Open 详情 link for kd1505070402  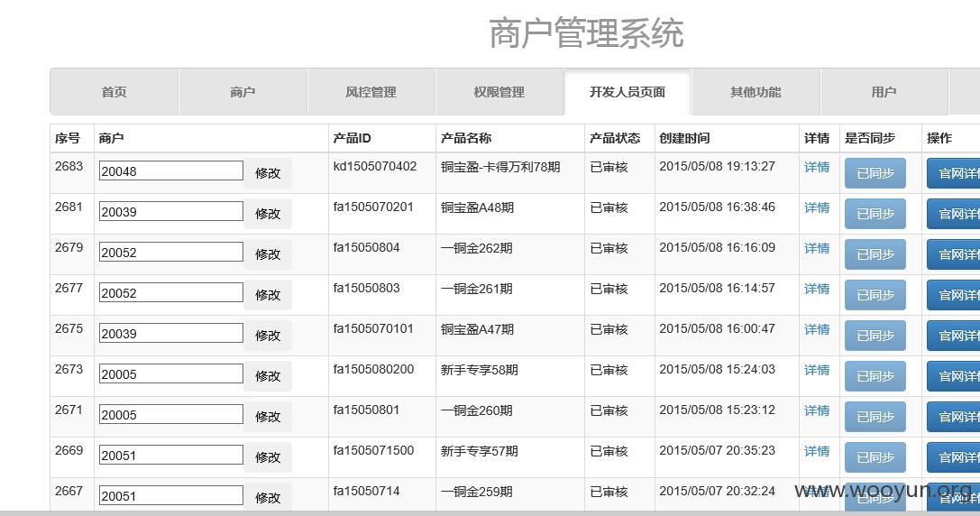tap(817, 167)
